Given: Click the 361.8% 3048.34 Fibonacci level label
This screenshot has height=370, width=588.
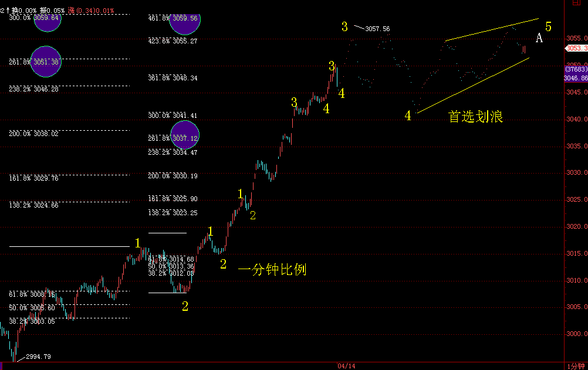Looking at the screenshot, I should 172,78.
